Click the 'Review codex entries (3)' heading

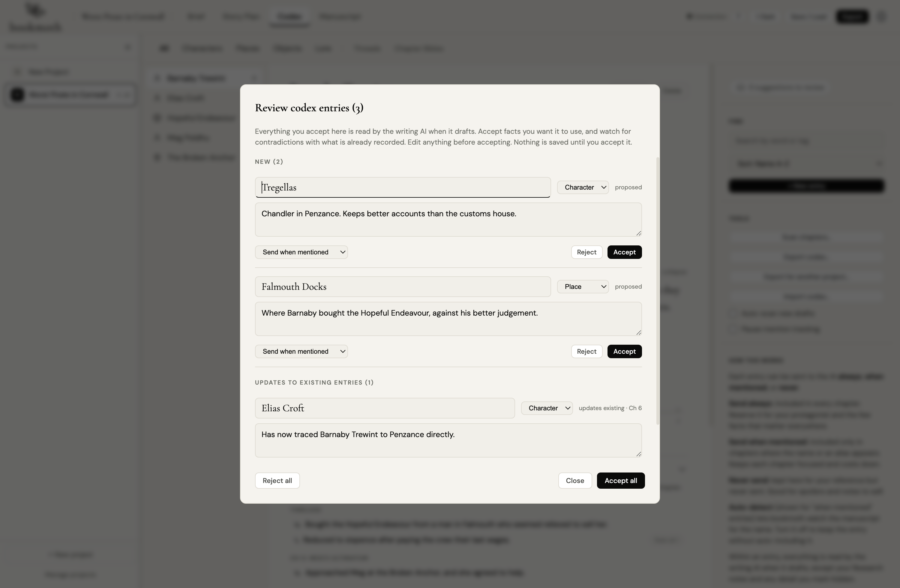coord(309,108)
